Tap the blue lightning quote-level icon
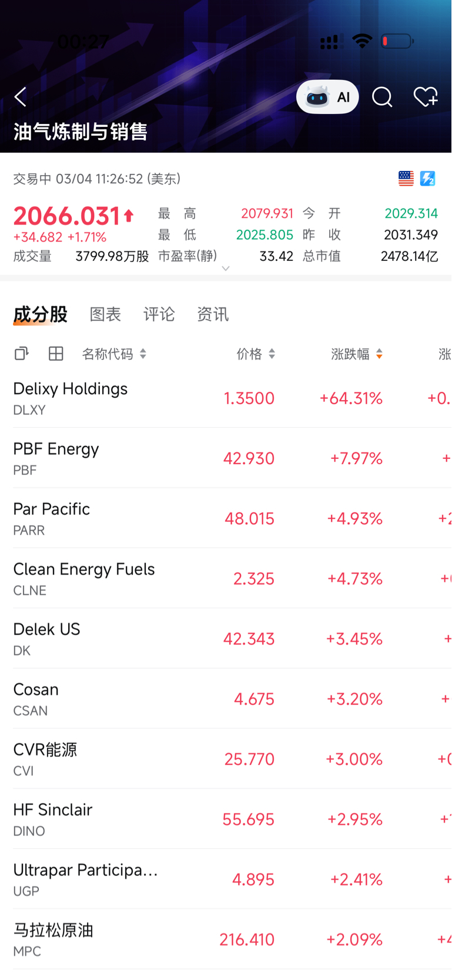The width and height of the screenshot is (452, 980). click(428, 179)
